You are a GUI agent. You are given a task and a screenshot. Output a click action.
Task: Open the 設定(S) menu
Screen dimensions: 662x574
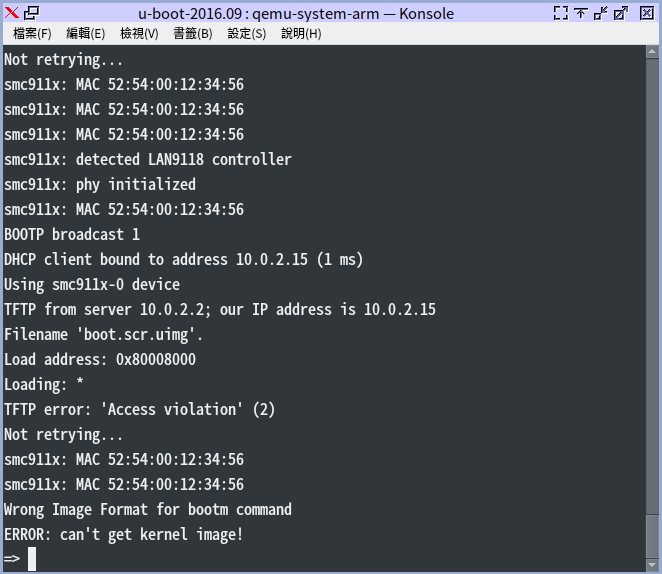click(x=247, y=33)
